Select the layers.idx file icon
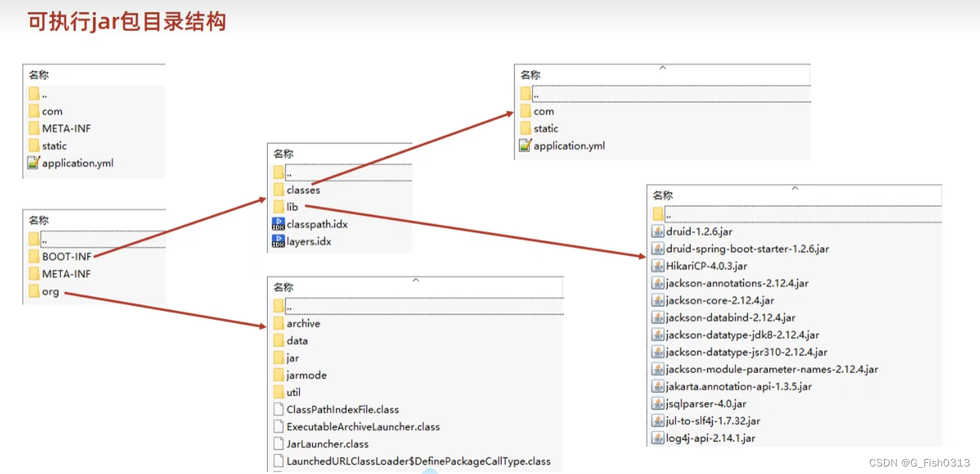 coord(279,241)
